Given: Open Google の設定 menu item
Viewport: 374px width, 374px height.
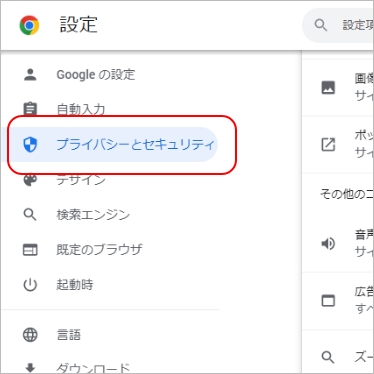Looking at the screenshot, I should [x=96, y=75].
